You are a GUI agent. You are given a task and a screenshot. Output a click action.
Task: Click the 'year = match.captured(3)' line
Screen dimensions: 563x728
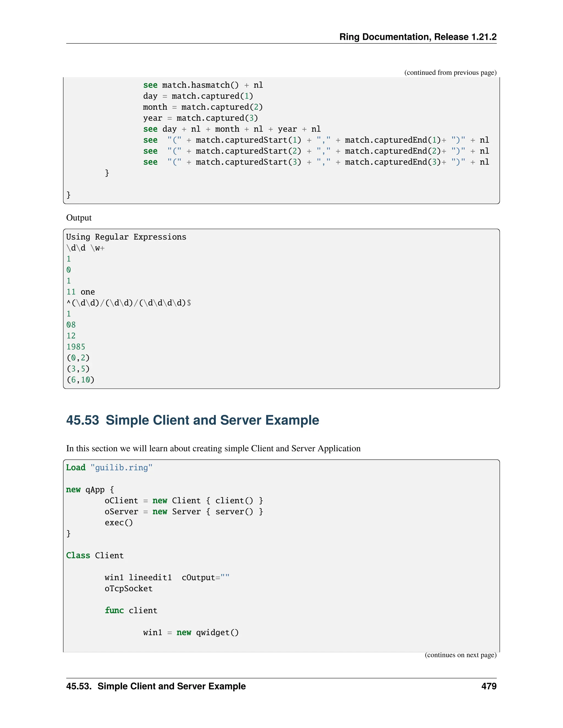pos(200,118)
